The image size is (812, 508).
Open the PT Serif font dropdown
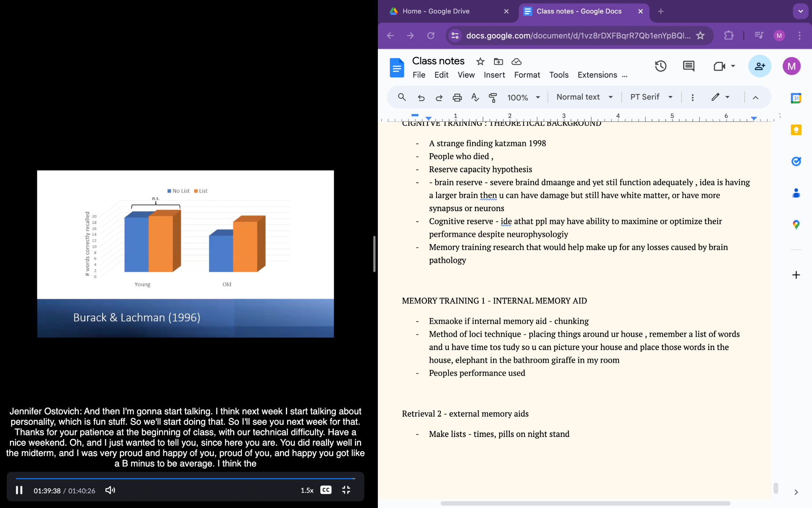click(651, 97)
